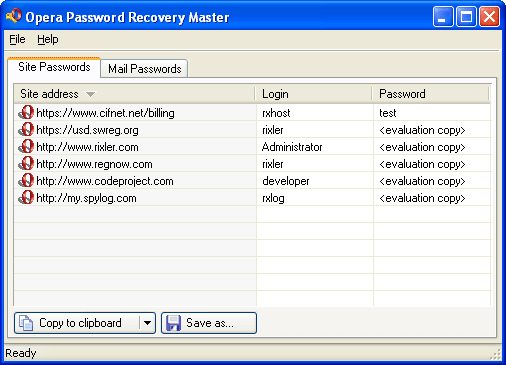
Task: Click the Save as... button
Action: [x=209, y=323]
